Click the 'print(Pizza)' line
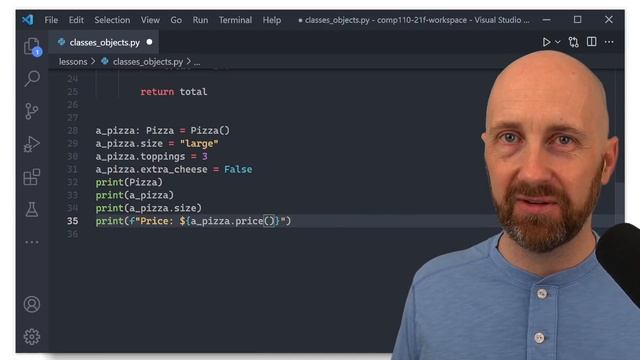 [x=129, y=182]
